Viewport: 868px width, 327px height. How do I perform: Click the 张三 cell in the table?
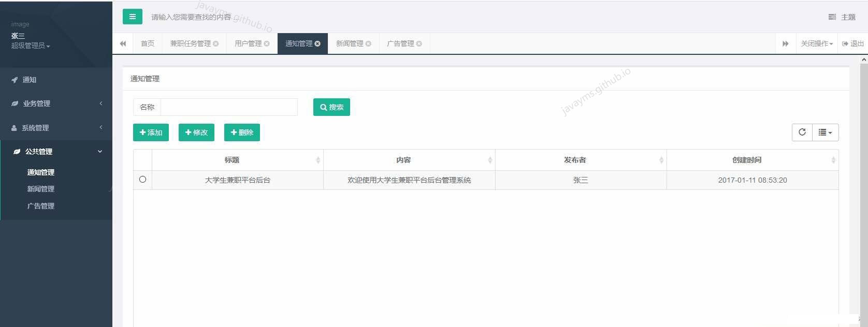coord(581,180)
